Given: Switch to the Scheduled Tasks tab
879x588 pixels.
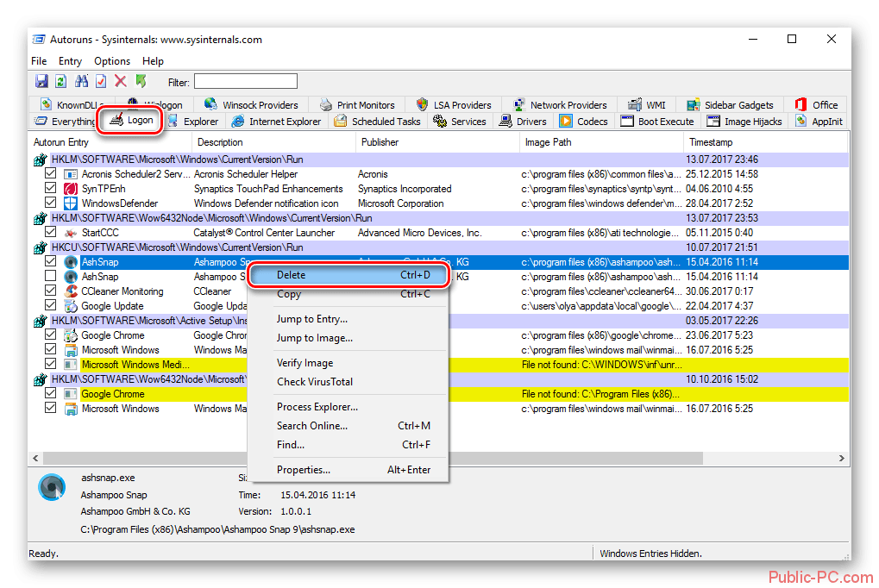Looking at the screenshot, I should [x=378, y=122].
